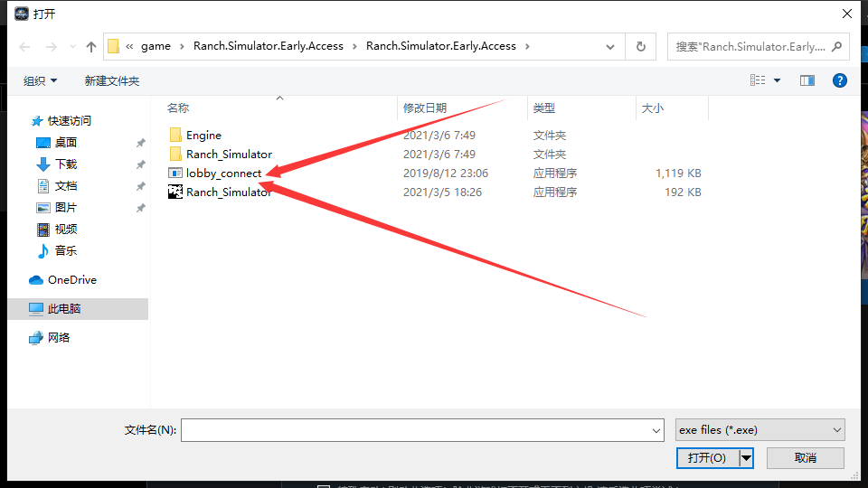Open the address bar history dropdown
The width and height of the screenshot is (868, 488).
coord(610,47)
